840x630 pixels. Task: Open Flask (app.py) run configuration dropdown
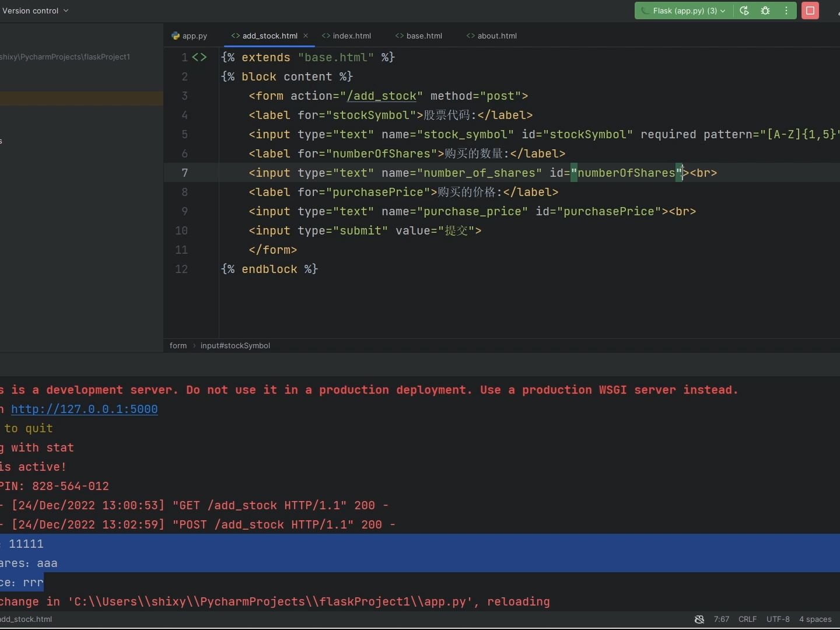coord(683,10)
